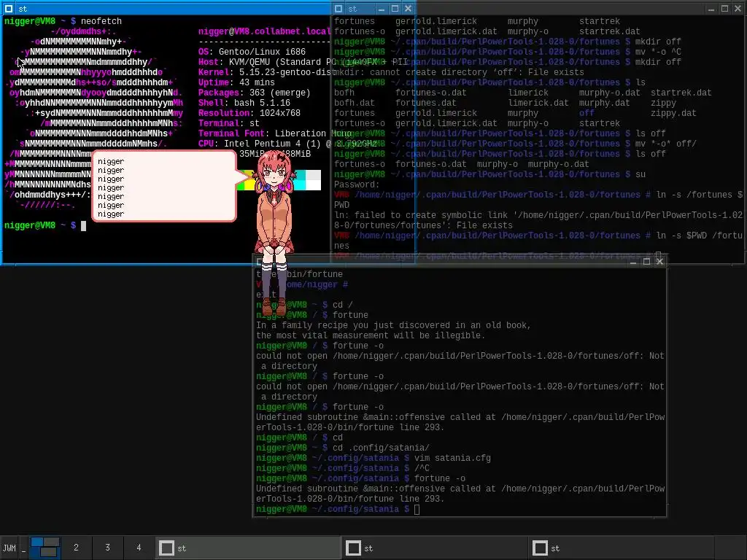
Task: Minimize the neofetch terminal window
Action: point(381,9)
